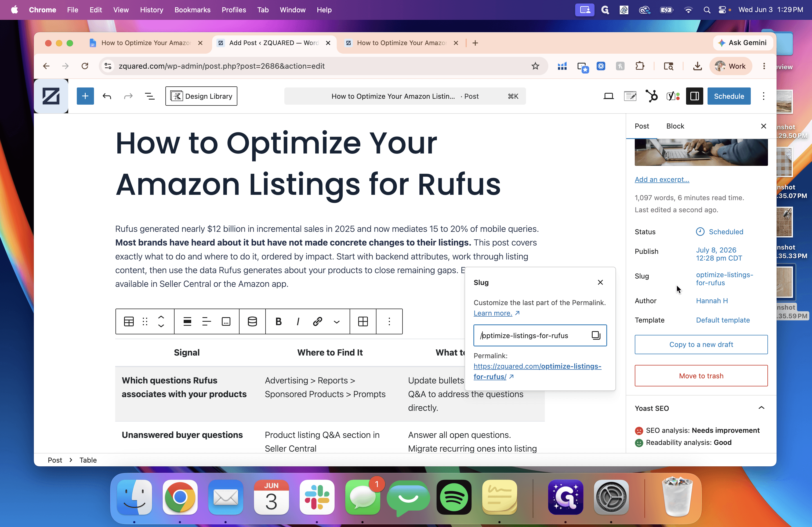
Task: Open the Yoast SEO toolbar icon
Action: (x=673, y=96)
